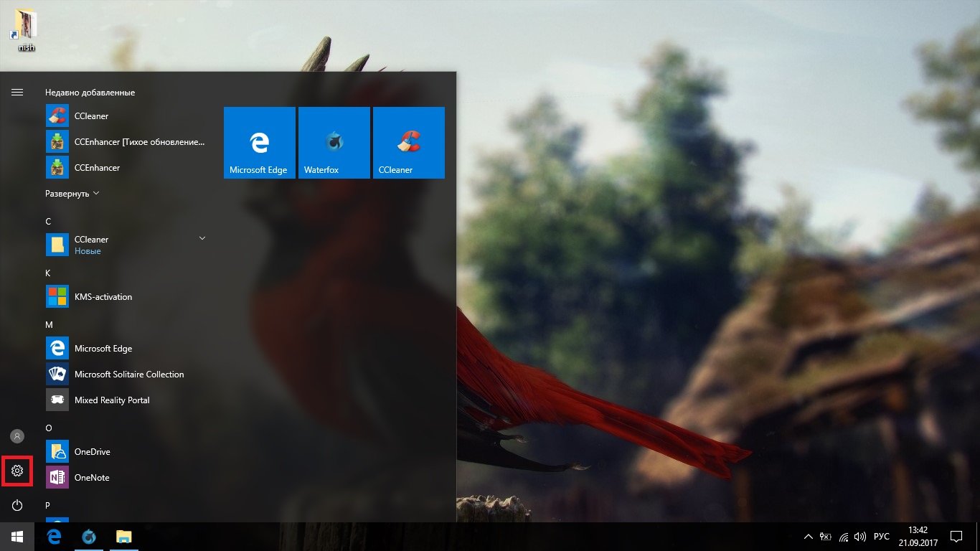Open Settings gear in Start menu
This screenshot has width=980, height=551.
tap(17, 471)
